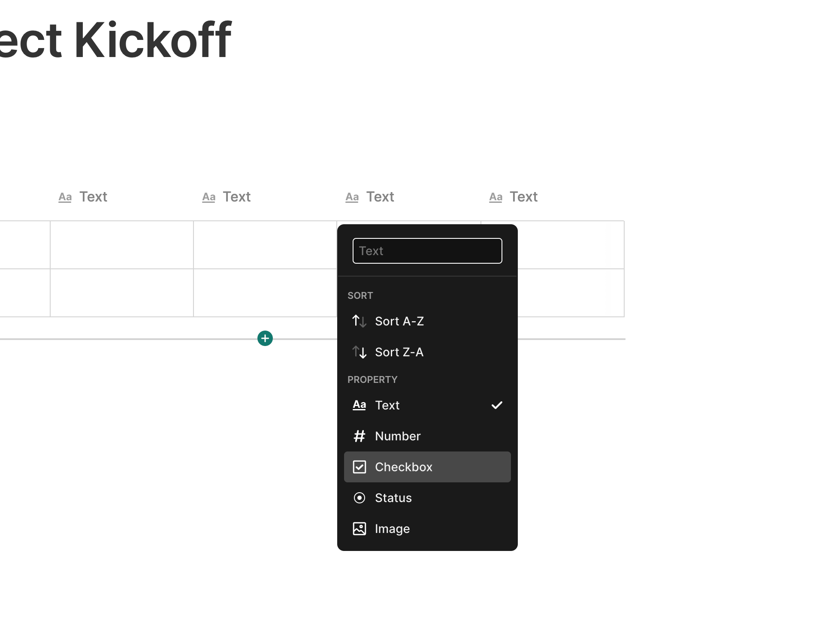Click the Sort A-Z arrows icon
This screenshot has height=638, width=840.
[359, 321]
